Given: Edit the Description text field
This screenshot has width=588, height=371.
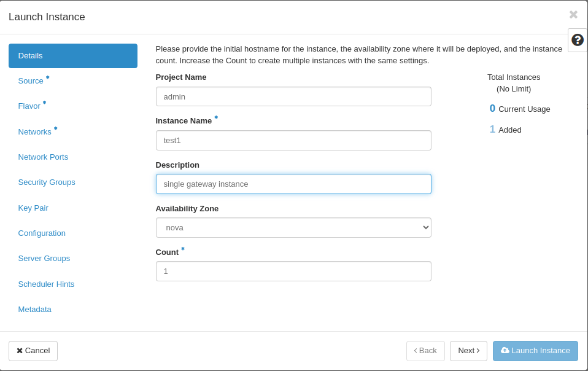Looking at the screenshot, I should tap(293, 184).
